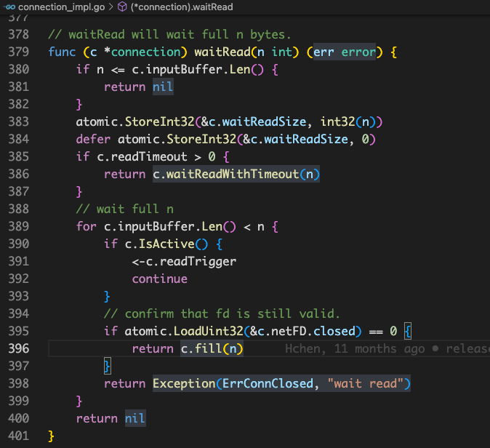Click the 'confirm that fd is still valid' comment
Image resolution: width=490 pixels, height=448 pixels.
pyautogui.click(x=222, y=313)
